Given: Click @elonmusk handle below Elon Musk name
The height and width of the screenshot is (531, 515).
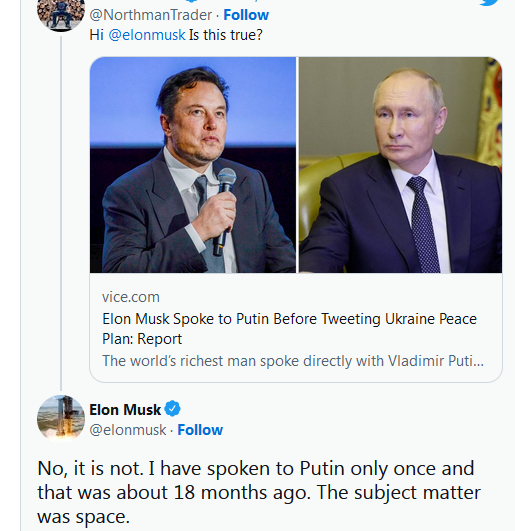Looking at the screenshot, I should pos(128,430).
